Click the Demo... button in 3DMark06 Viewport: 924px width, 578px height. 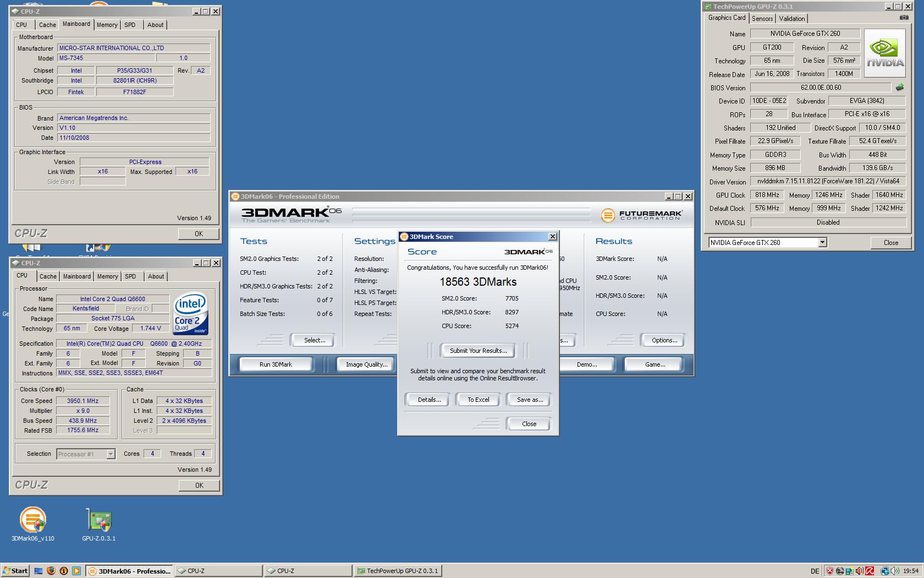tap(587, 364)
